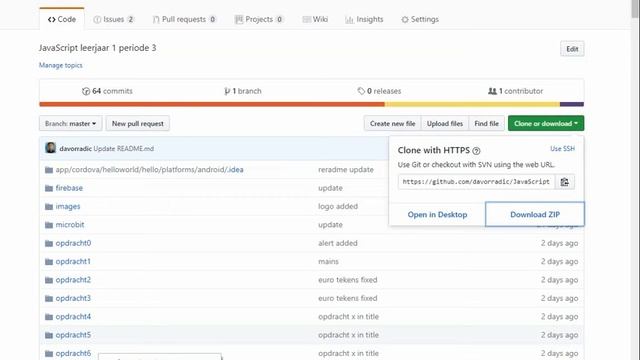Open the Code tab
The image size is (640, 360).
pyautogui.click(x=62, y=19)
